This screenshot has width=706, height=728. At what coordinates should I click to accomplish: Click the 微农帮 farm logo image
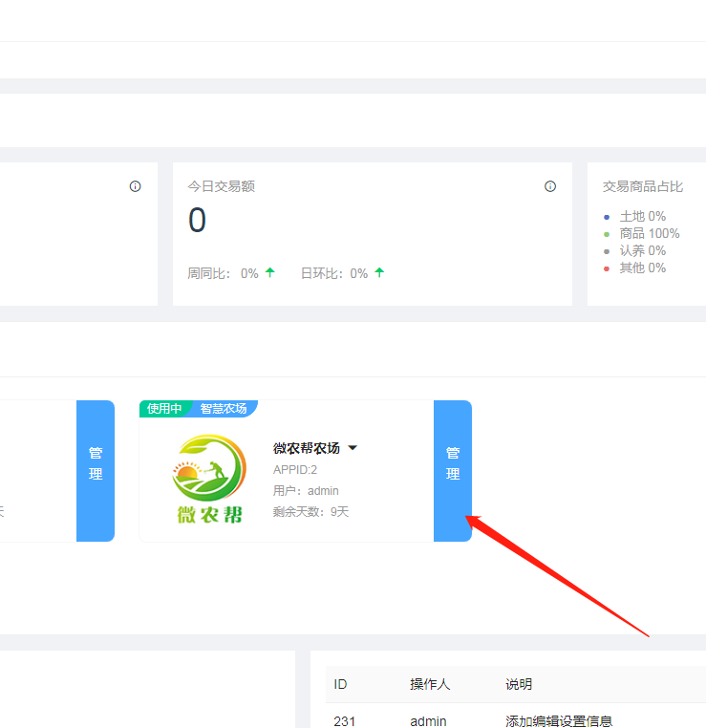(209, 479)
